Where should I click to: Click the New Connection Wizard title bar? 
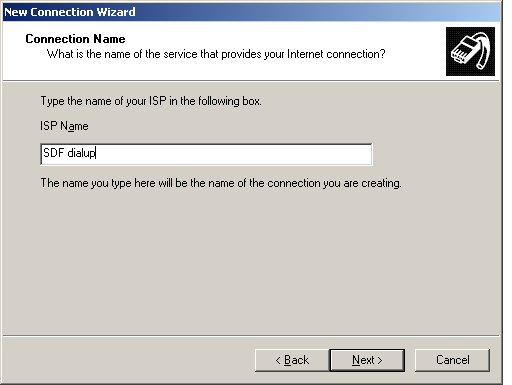coord(251,12)
